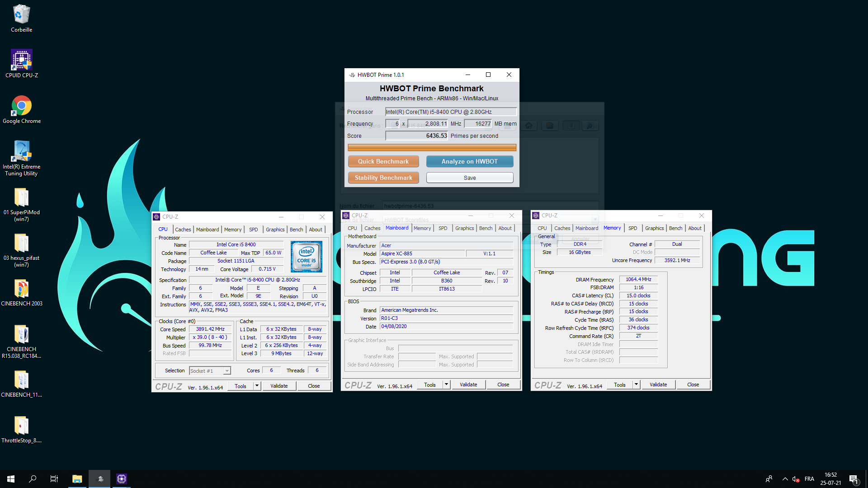Image resolution: width=868 pixels, height=488 pixels.
Task: Show hidden system tray icons chevron
Action: click(x=785, y=479)
